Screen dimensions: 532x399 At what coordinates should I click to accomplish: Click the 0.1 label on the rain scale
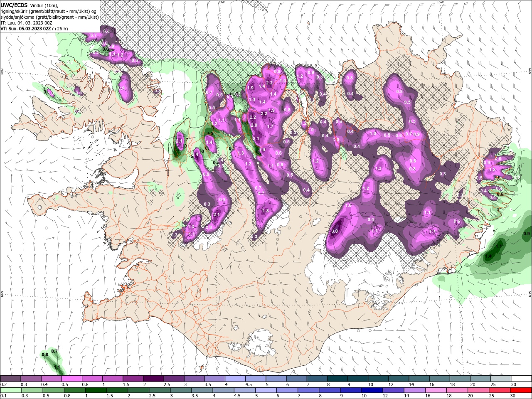pyautogui.click(x=3, y=396)
